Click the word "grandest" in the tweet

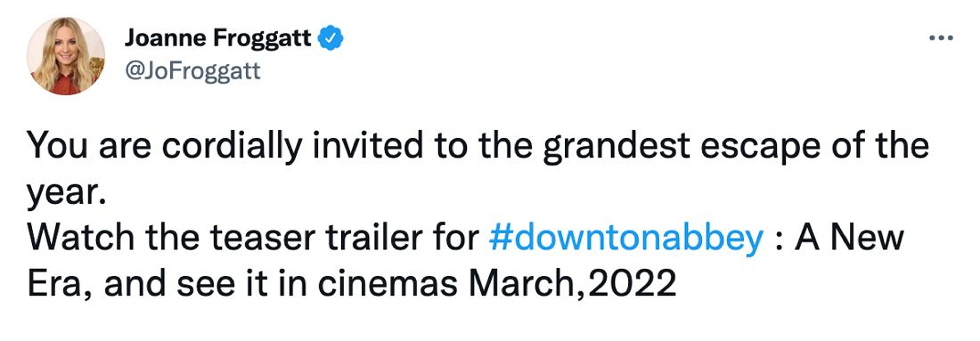(x=616, y=146)
